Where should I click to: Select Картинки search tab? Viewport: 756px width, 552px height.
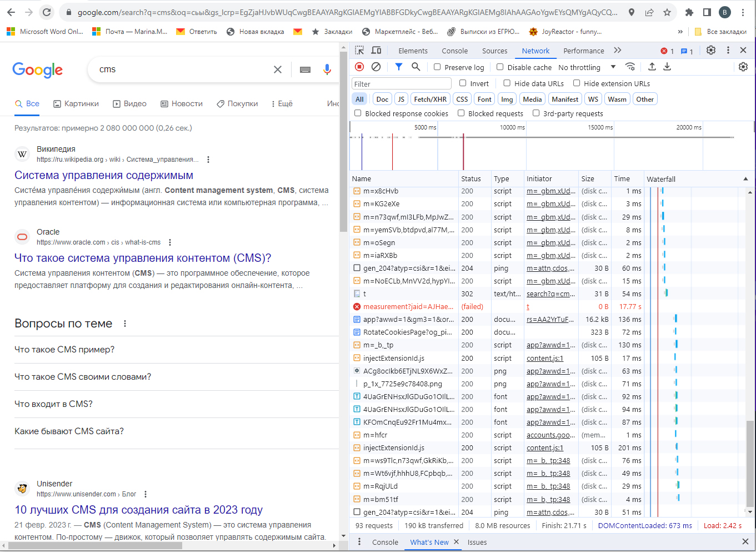[76, 104]
